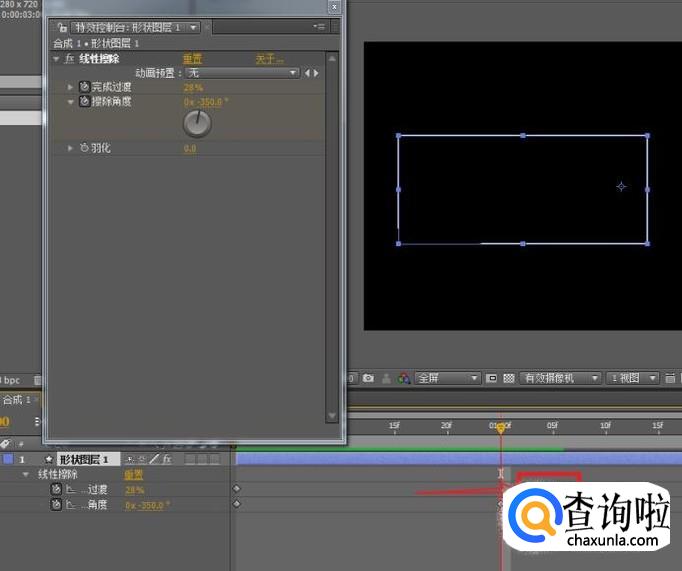Expand the 羽化 property
The height and width of the screenshot is (571, 682).
tap(70, 148)
